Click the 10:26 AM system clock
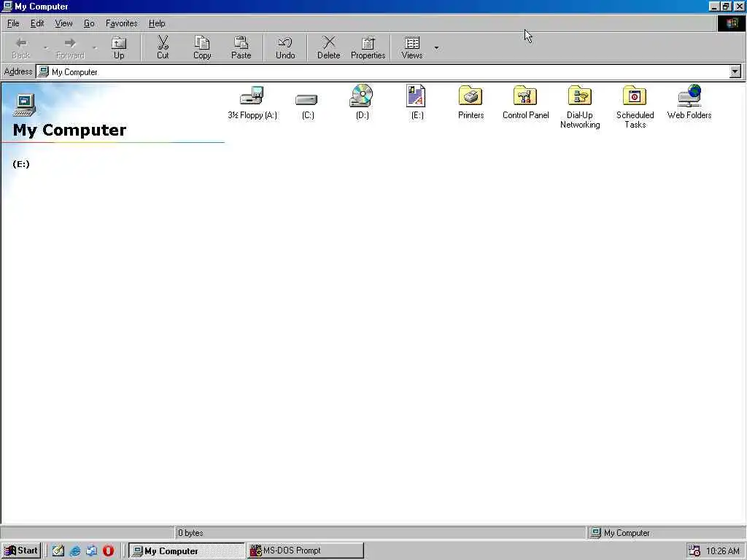747x560 pixels. pyautogui.click(x=723, y=551)
